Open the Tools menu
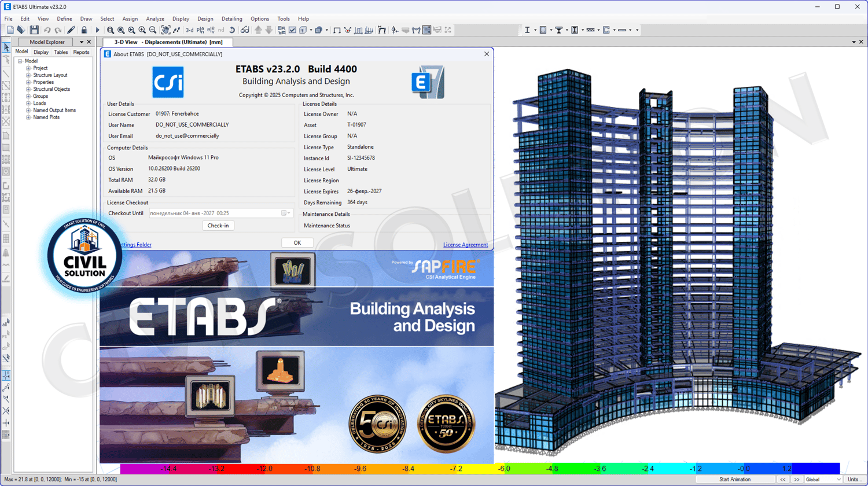Viewport: 868px width, 486px height. point(284,19)
